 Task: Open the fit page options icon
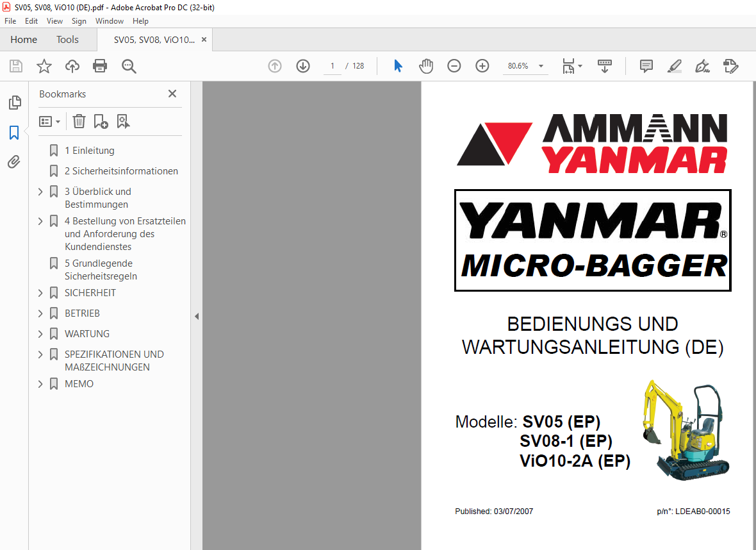(x=568, y=66)
